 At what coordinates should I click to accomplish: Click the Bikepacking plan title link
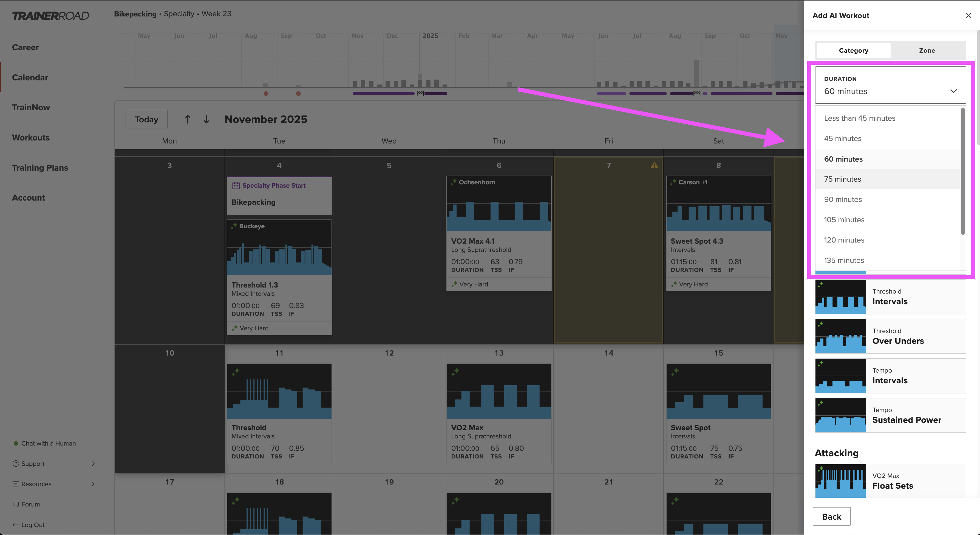[135, 14]
